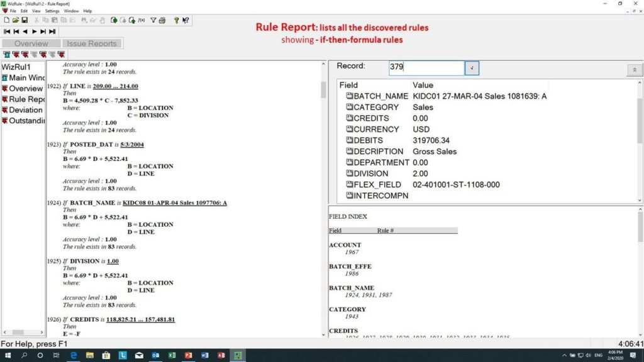Switch to the Issue Reports tab
Viewport: 644px width, 362px height.
(x=92, y=43)
